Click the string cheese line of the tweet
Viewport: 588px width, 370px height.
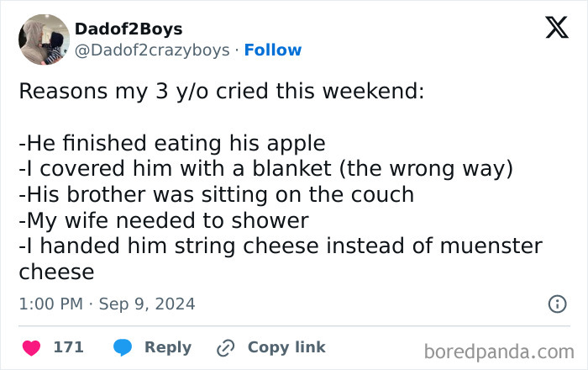[281, 247]
